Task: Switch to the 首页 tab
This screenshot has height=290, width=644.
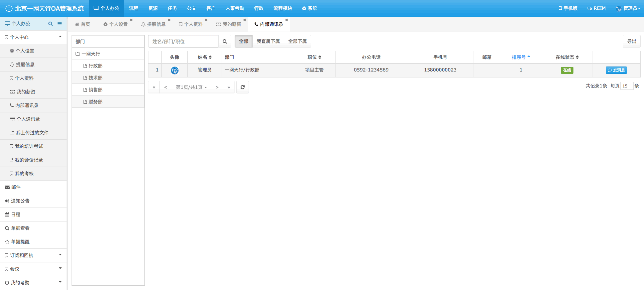Action: pos(83,24)
